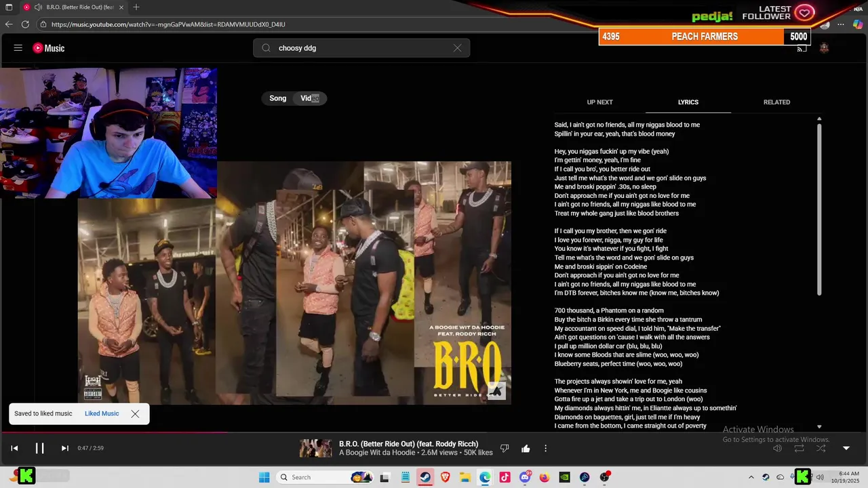
Task: Mute the tab via its audio icon
Action: click(38, 7)
